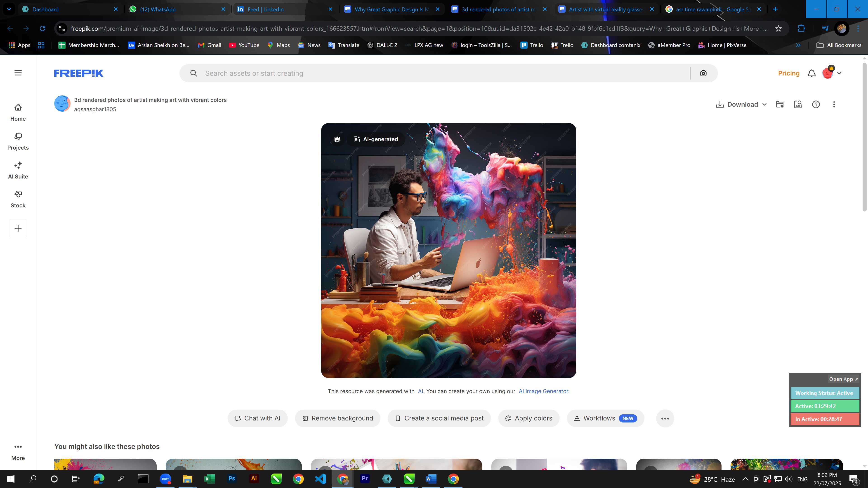Click Create a social media post
The image size is (868, 488).
pos(439,418)
